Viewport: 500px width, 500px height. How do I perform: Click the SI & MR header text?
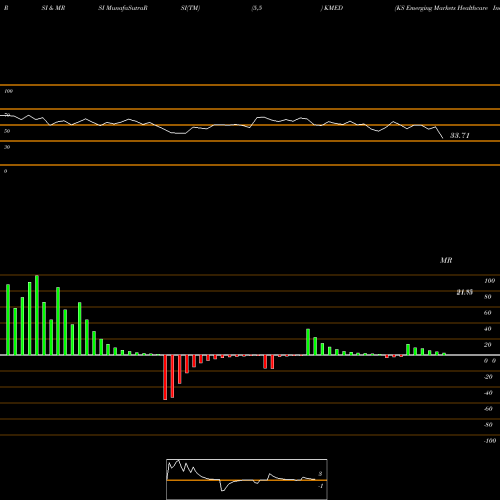[53, 8]
